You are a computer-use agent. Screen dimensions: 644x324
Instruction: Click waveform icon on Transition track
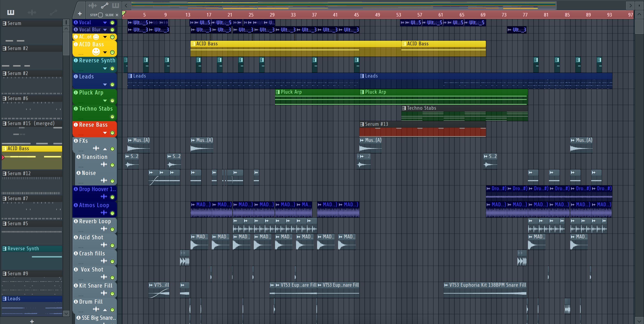(104, 164)
